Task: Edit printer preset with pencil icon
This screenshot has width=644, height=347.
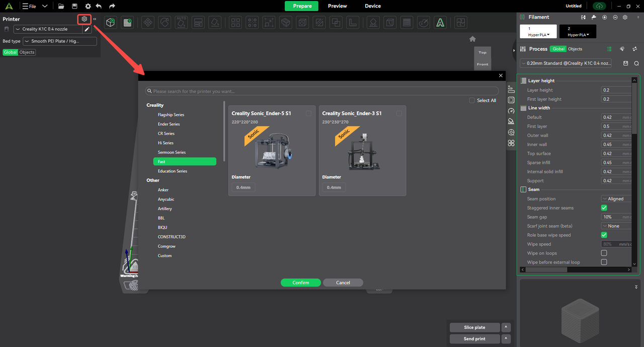Action: coord(87,29)
